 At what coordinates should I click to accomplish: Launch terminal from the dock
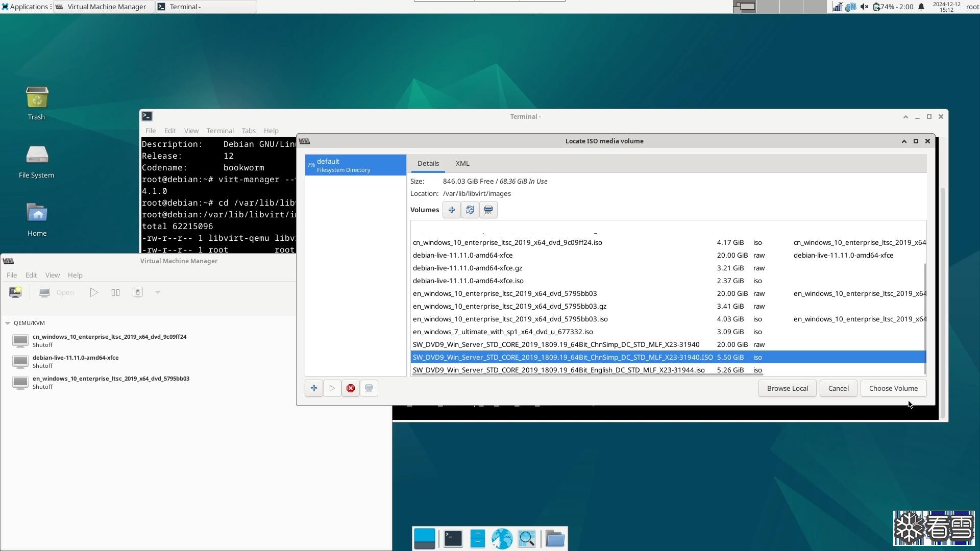(453, 538)
